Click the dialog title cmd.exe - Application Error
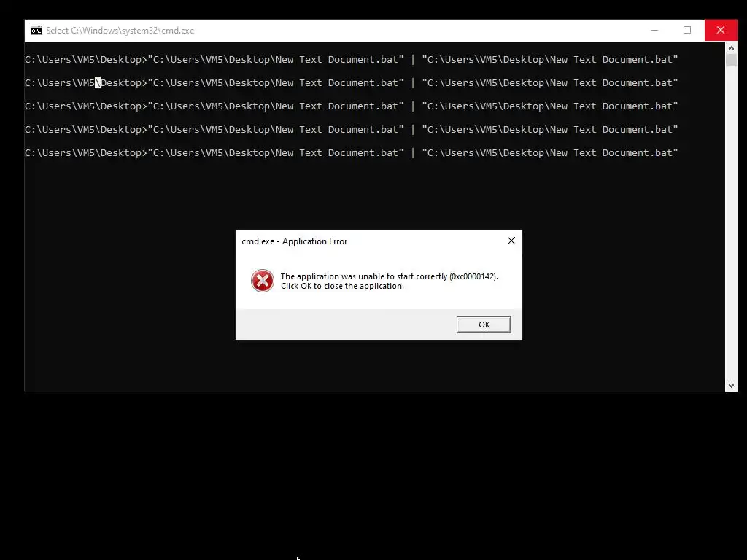The height and width of the screenshot is (560, 747). 295,241
